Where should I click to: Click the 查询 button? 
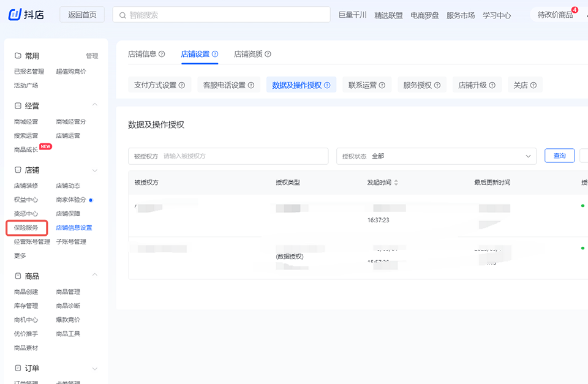(559, 156)
